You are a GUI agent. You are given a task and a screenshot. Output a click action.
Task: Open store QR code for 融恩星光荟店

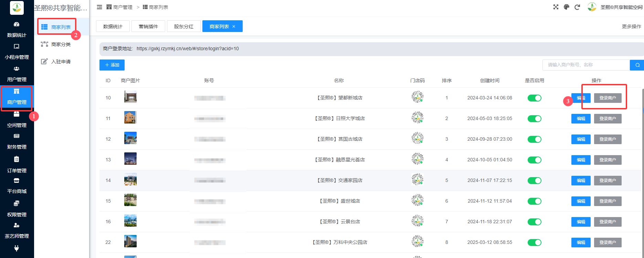pyautogui.click(x=418, y=159)
